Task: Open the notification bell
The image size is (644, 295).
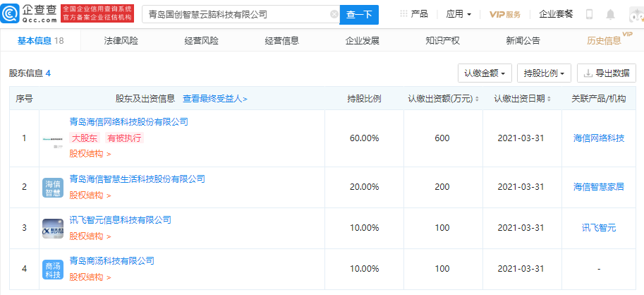Action: point(610,14)
